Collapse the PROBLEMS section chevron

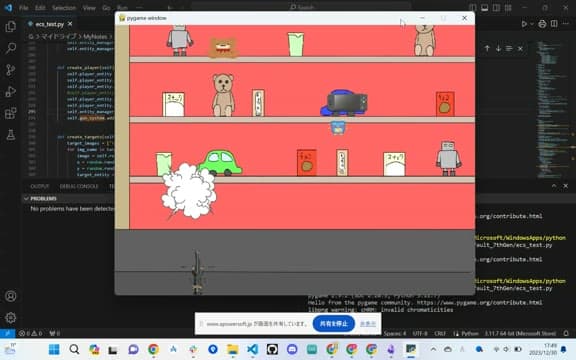click(x=26, y=199)
